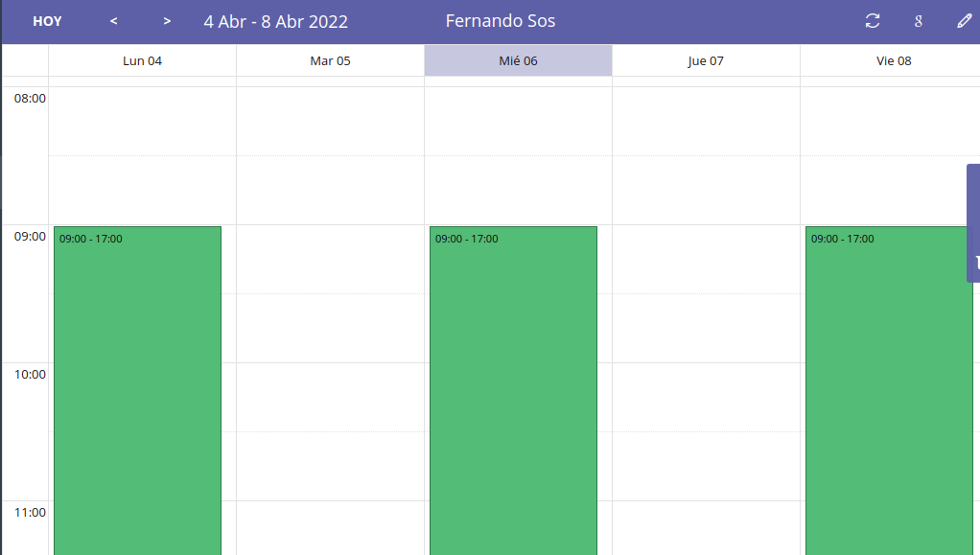Viewport: 980px width, 555px height.
Task: Click the 08:00 time label
Action: tap(27, 96)
